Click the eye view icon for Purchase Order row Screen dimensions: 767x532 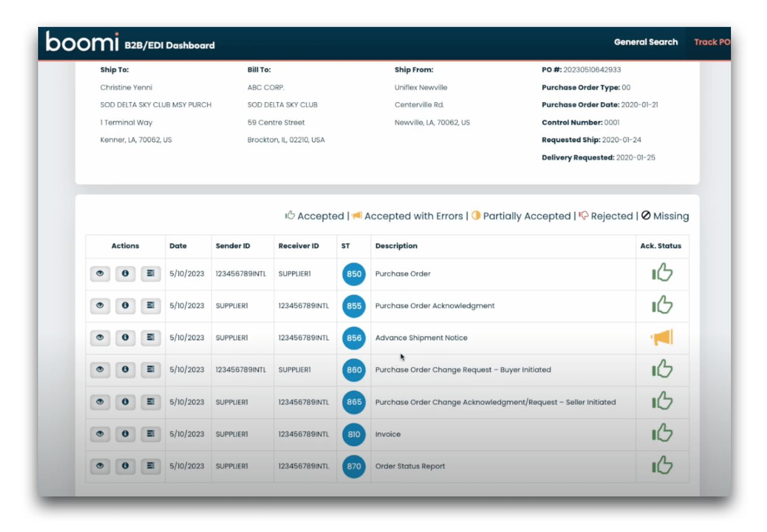pyautogui.click(x=100, y=274)
